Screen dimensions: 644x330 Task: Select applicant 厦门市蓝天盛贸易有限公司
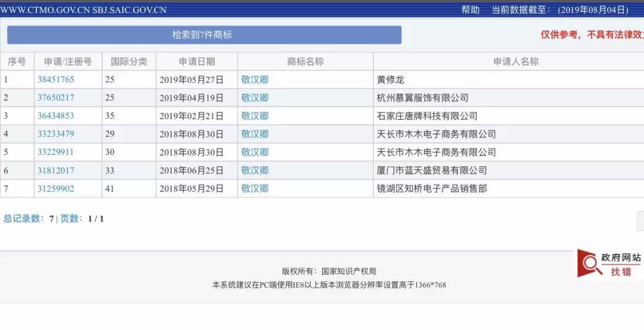coord(432,170)
